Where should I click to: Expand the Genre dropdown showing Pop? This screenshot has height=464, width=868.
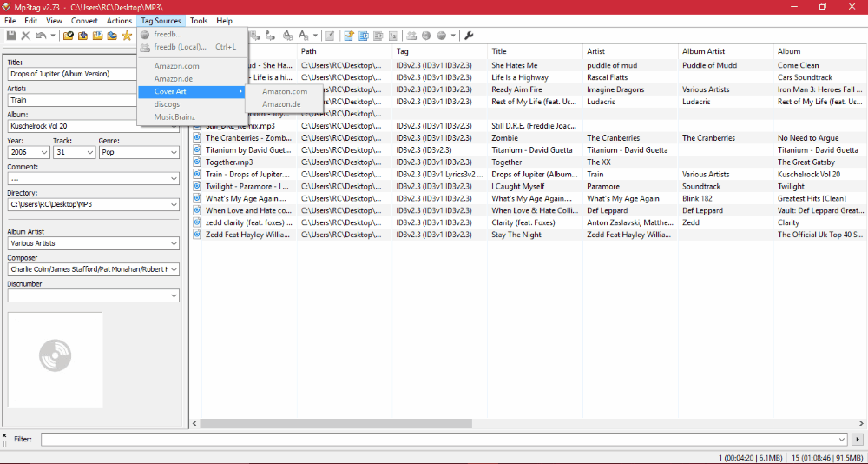pyautogui.click(x=174, y=152)
